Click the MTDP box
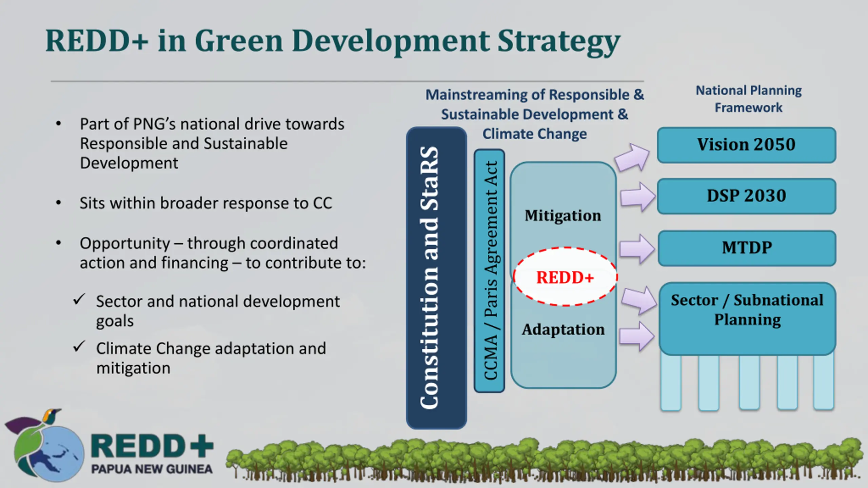Viewport: 868px width, 488px height. 747,248
